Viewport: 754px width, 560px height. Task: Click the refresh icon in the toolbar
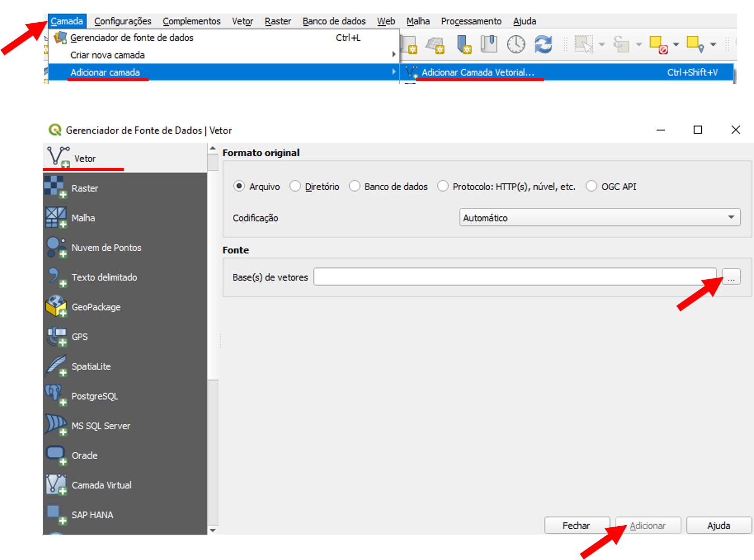[543, 44]
